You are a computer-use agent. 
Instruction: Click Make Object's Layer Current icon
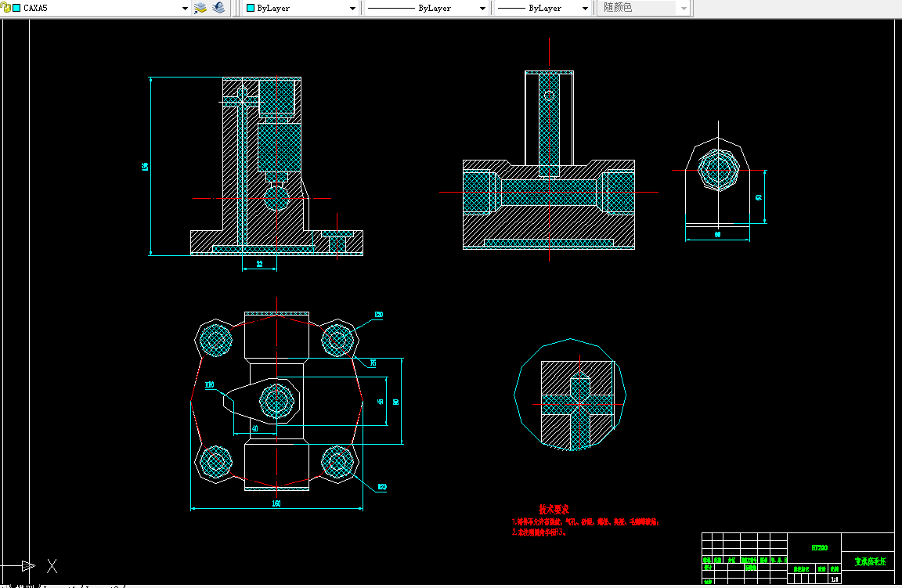[x=200, y=8]
